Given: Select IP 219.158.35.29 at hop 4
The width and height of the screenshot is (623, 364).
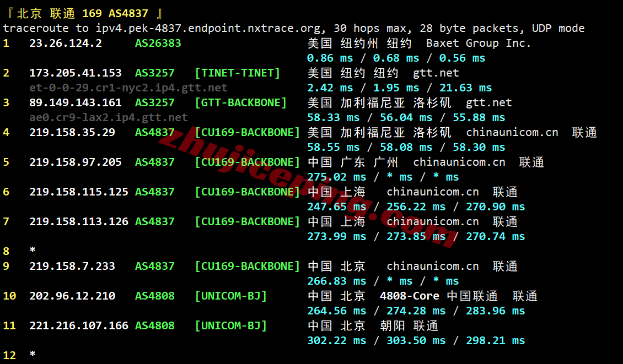Looking at the screenshot, I should 72,133.
